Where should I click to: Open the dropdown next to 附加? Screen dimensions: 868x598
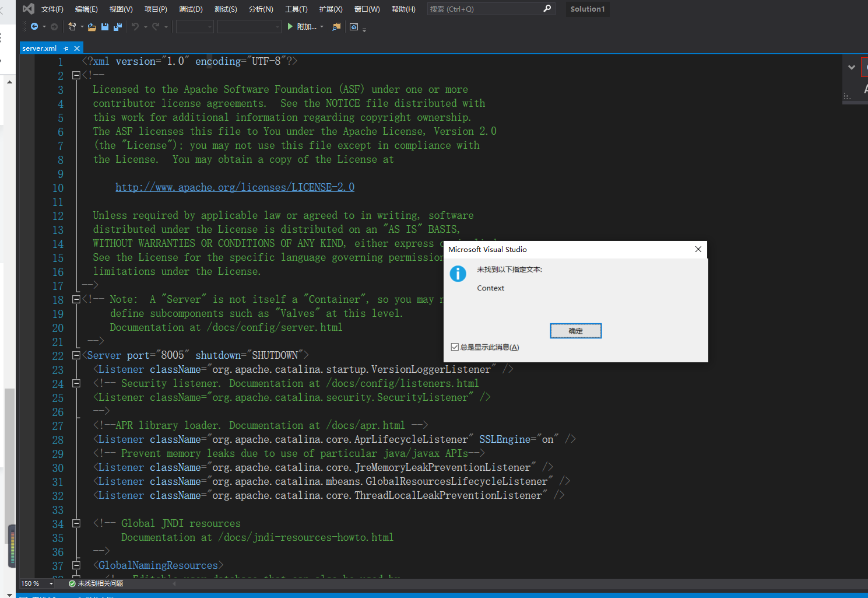[x=322, y=26]
